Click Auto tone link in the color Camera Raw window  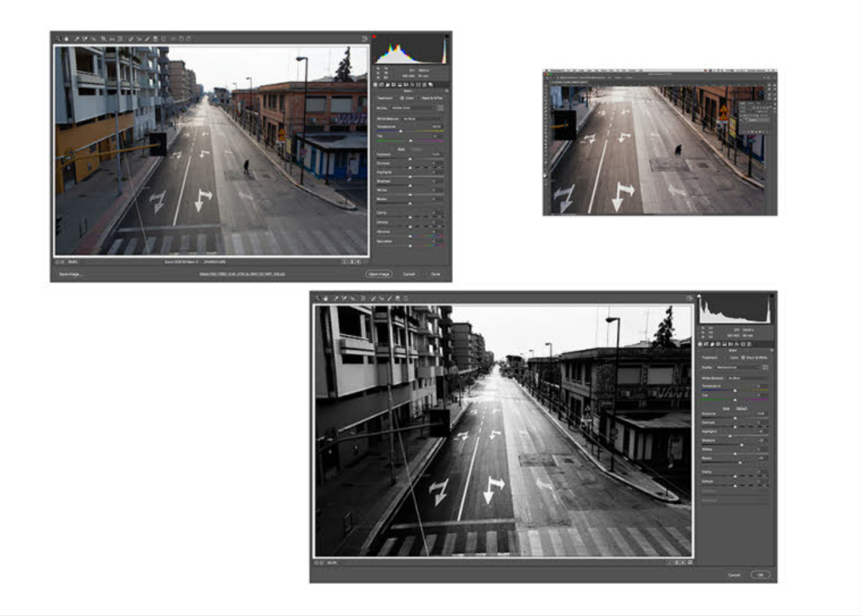[x=402, y=149]
